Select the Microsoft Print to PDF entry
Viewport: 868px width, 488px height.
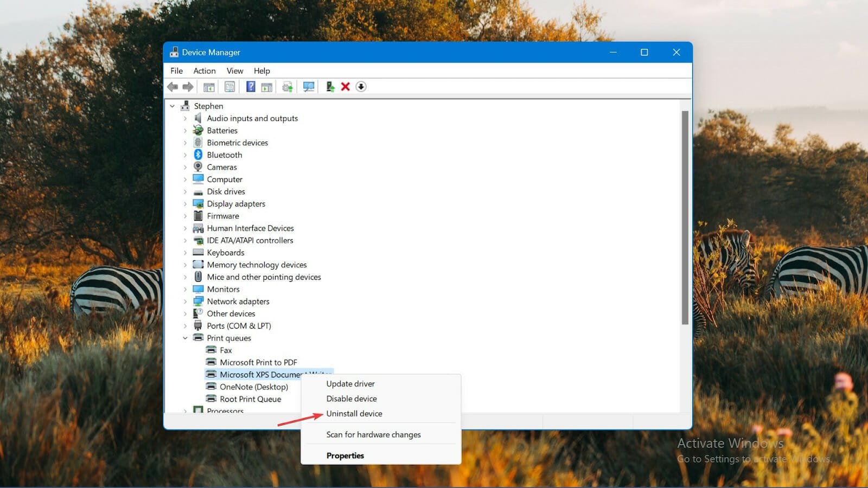(x=258, y=362)
